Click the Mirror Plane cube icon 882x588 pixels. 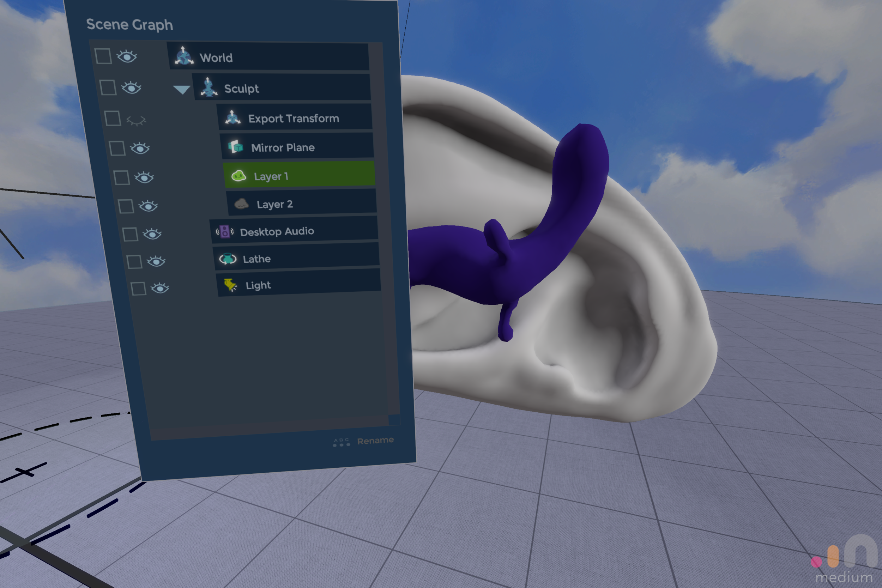click(236, 147)
